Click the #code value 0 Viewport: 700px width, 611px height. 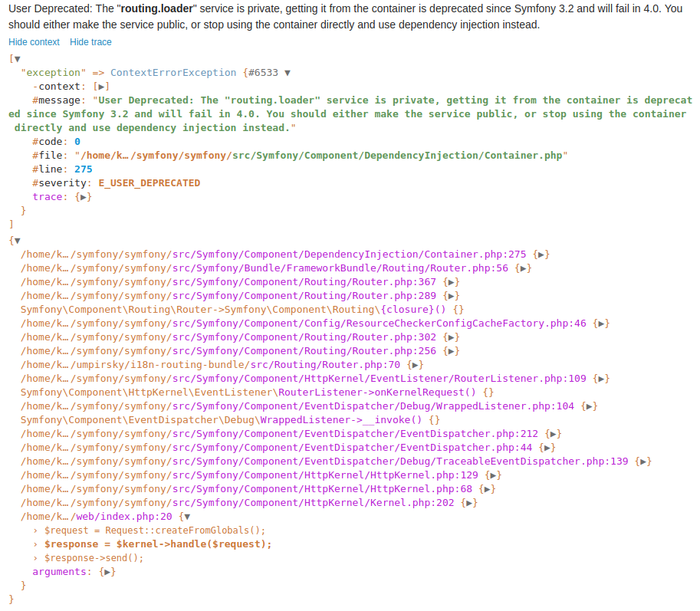point(77,142)
